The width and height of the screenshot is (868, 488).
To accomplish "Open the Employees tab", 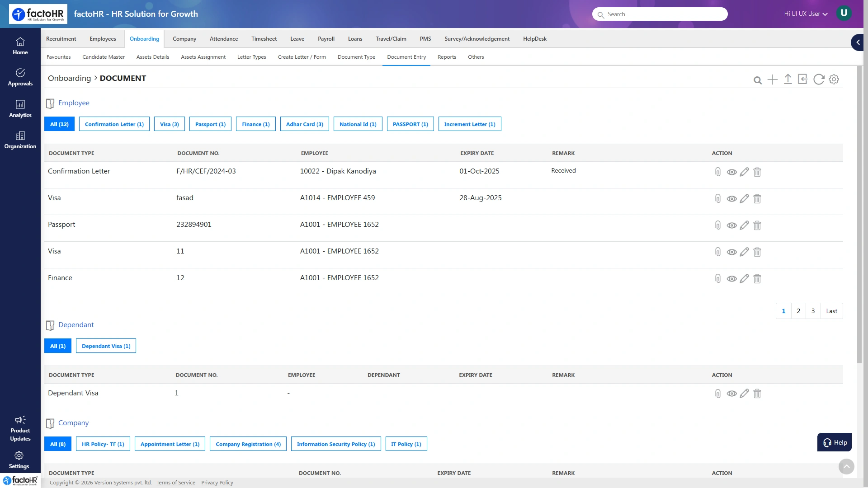I will click(x=103, y=39).
